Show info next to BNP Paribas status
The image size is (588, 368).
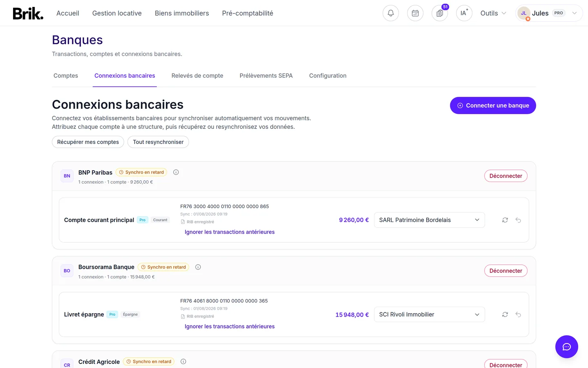[x=176, y=172]
